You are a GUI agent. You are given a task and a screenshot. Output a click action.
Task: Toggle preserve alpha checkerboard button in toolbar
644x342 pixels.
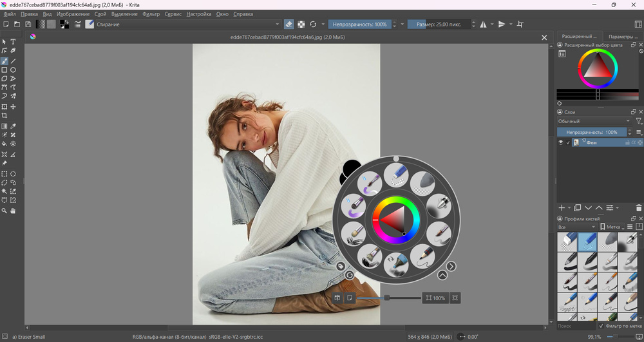[301, 24]
